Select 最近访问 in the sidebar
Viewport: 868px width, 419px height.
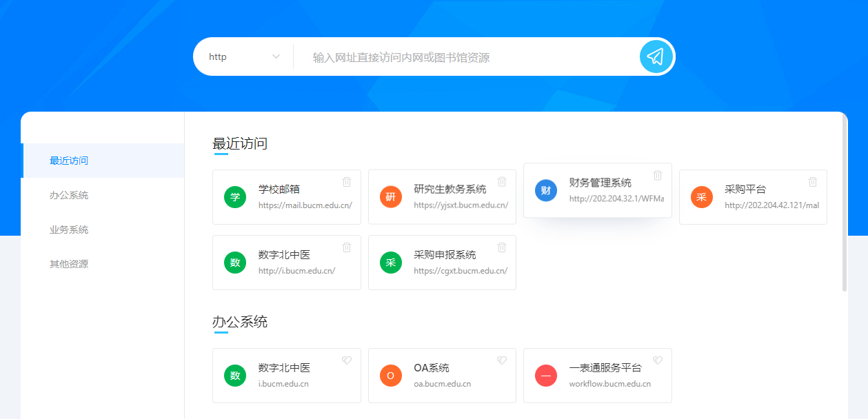click(69, 161)
